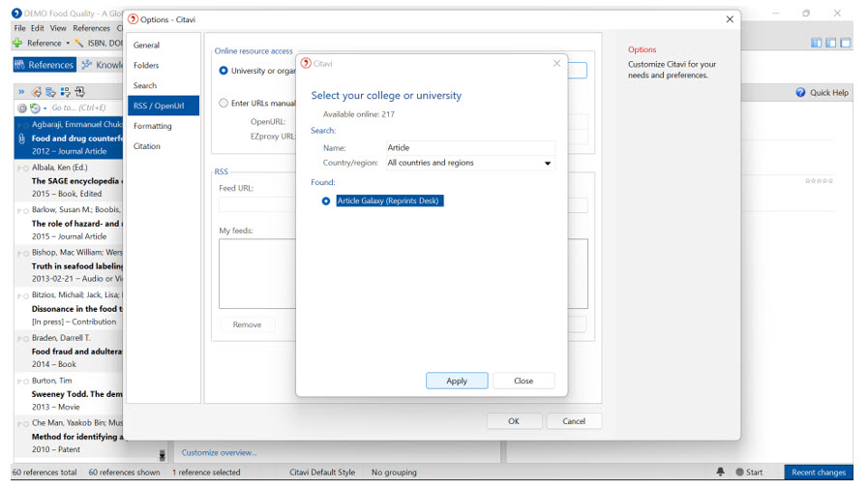Select the RSS / OpenUrl options category
868x491 pixels.
pos(163,106)
